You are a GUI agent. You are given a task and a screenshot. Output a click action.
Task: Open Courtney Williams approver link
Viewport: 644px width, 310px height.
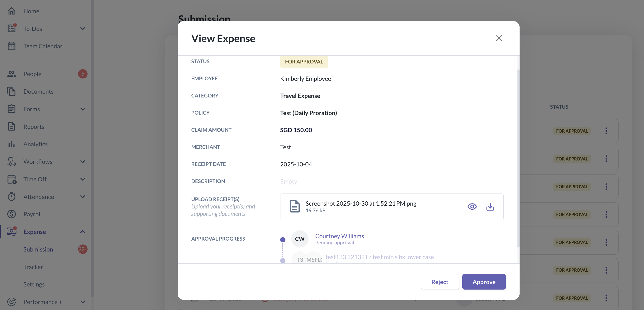click(339, 236)
